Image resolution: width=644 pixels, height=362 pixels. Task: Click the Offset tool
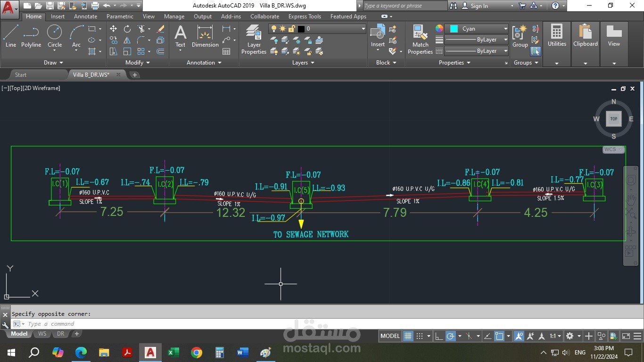160,51
